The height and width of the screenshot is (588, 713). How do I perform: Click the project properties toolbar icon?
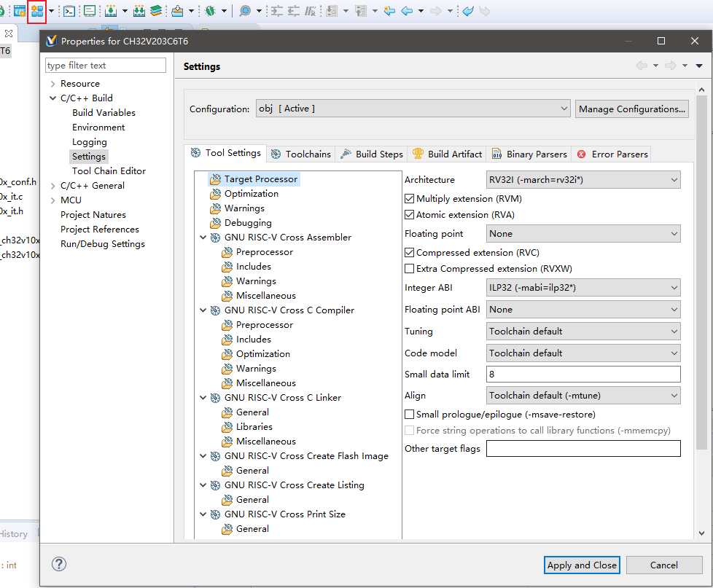(x=37, y=11)
